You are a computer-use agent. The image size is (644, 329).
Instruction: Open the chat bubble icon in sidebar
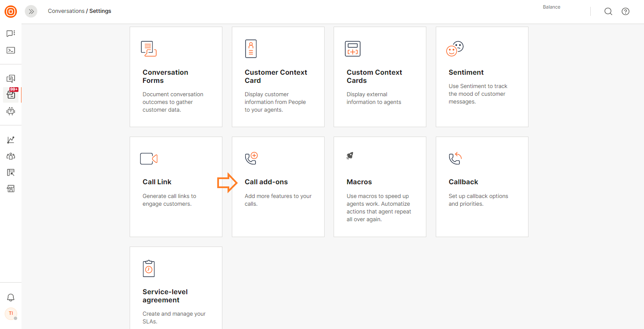pos(11,34)
